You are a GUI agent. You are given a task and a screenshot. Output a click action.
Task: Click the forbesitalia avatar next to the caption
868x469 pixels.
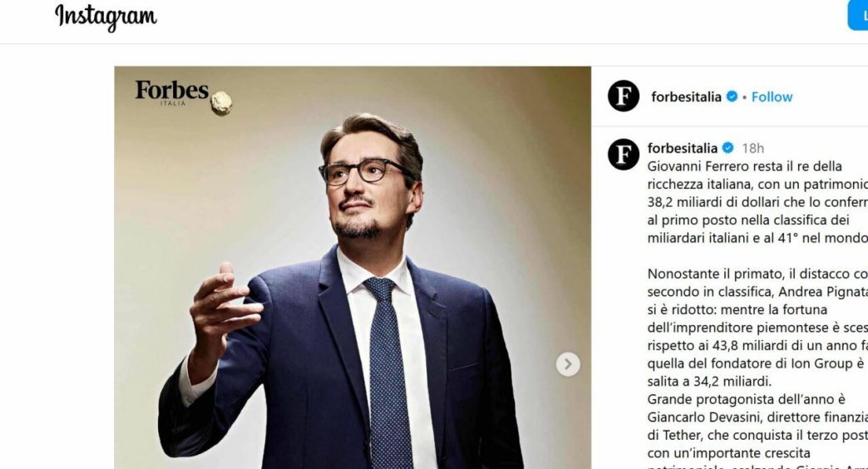tap(624, 154)
